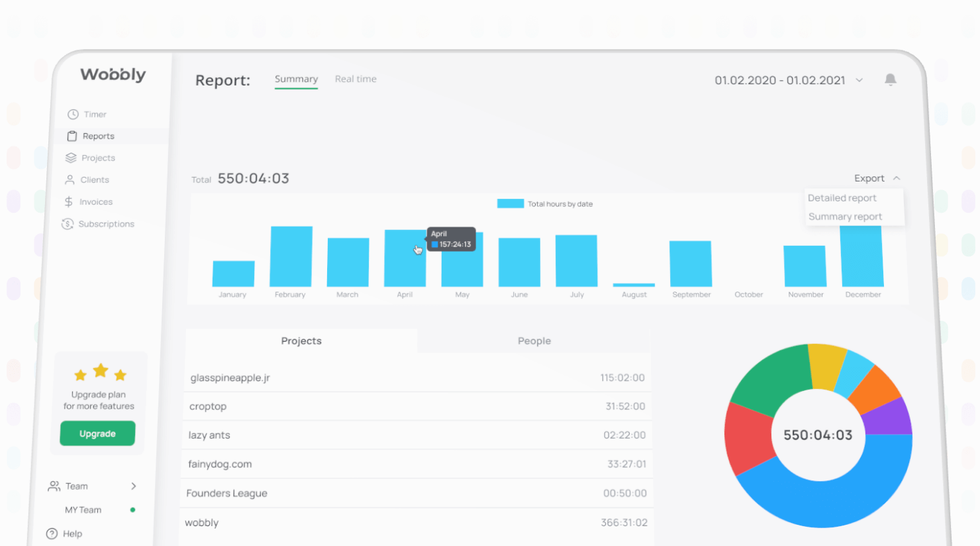Click the date range 01.02.2020 - 01.02.2021

[x=780, y=80]
